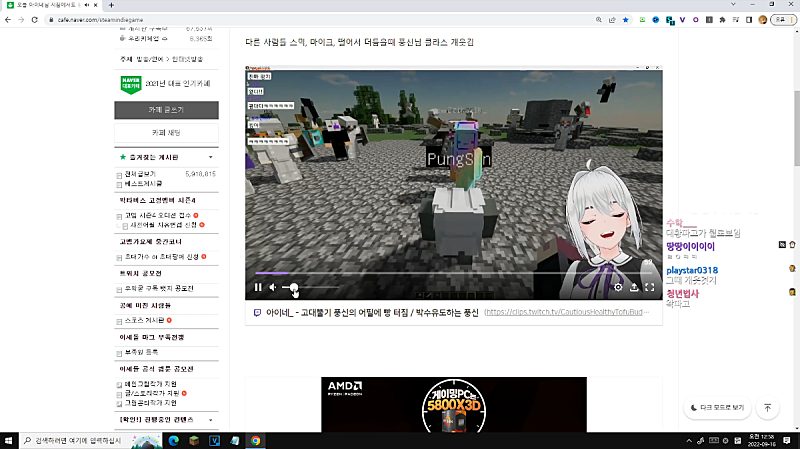The image size is (800, 449).
Task: Enter fullscreen mode on the video
Action: pyautogui.click(x=649, y=287)
